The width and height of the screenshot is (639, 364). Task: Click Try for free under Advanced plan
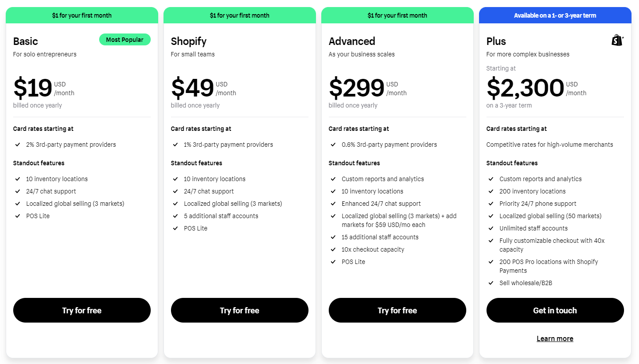coord(398,310)
